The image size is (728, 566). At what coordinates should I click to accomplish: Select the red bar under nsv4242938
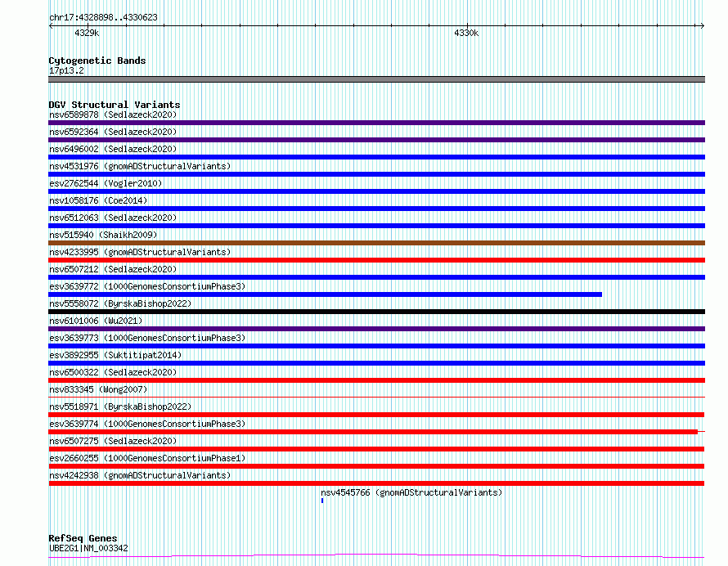pyautogui.click(x=376, y=483)
